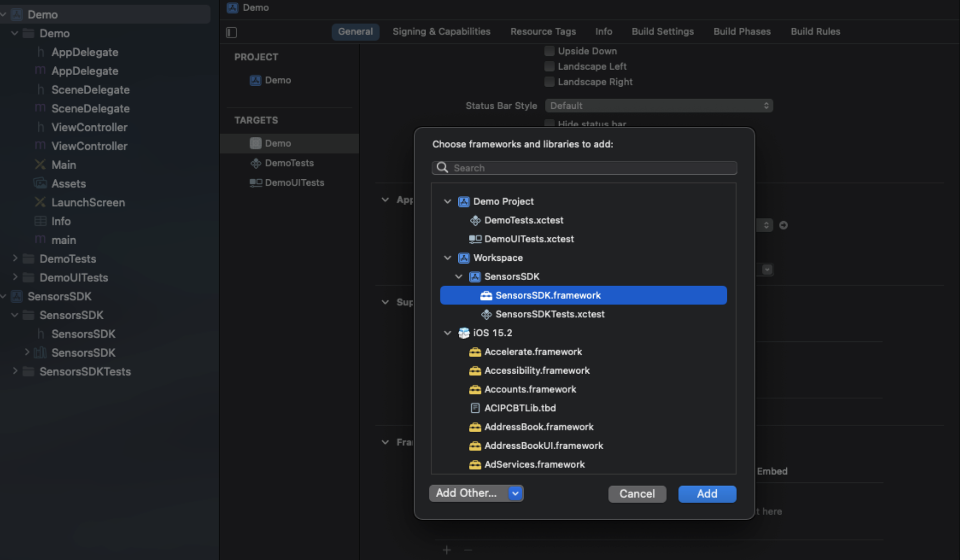
Task: Select AddressBook.framework in the list
Action: point(539,427)
